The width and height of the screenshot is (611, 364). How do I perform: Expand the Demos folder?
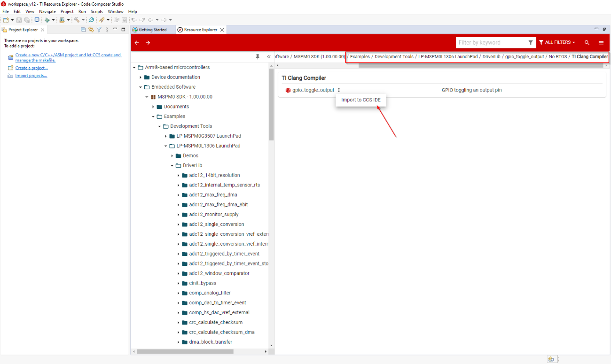pyautogui.click(x=172, y=156)
